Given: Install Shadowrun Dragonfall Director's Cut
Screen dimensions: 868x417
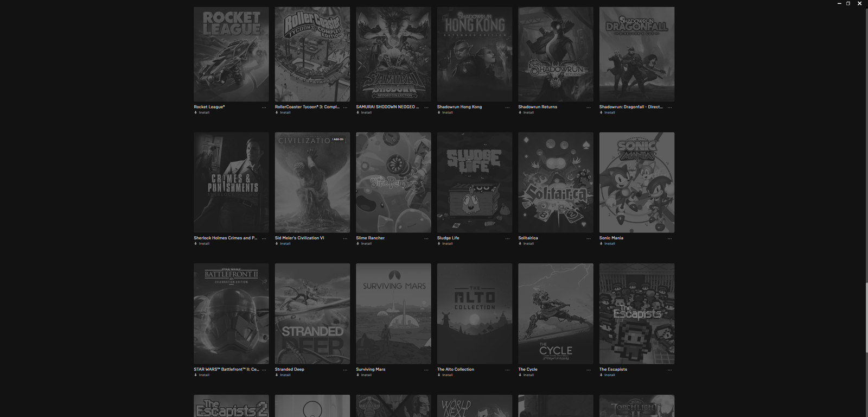Looking at the screenshot, I should pyautogui.click(x=607, y=112).
